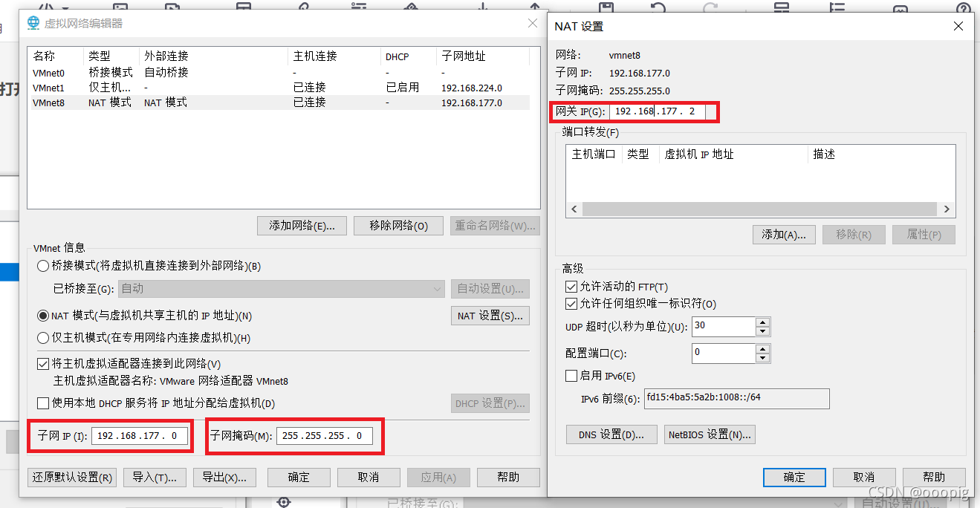The image size is (980, 508).
Task: Click the IPv6 prefix field
Action: pos(736,398)
